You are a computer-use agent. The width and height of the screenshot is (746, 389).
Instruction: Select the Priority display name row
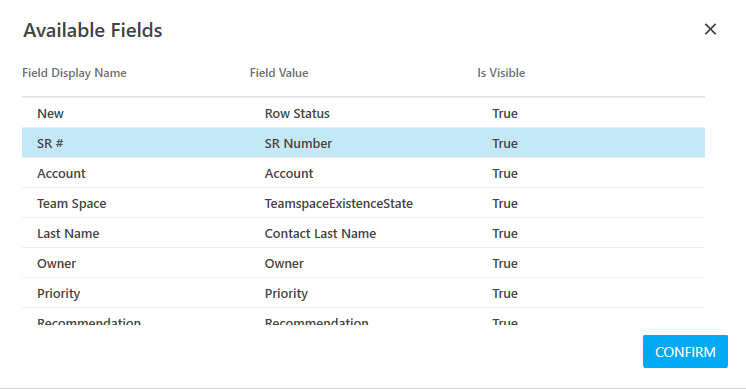coord(363,293)
